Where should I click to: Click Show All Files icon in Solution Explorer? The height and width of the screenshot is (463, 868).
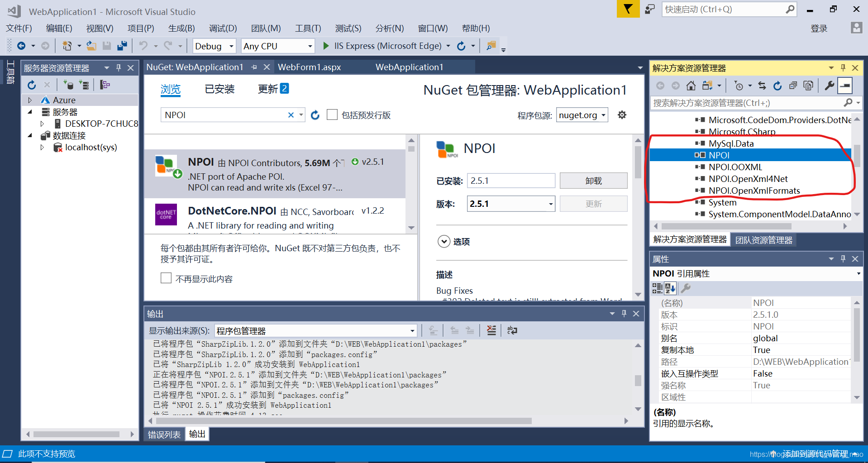pyautogui.click(x=808, y=86)
